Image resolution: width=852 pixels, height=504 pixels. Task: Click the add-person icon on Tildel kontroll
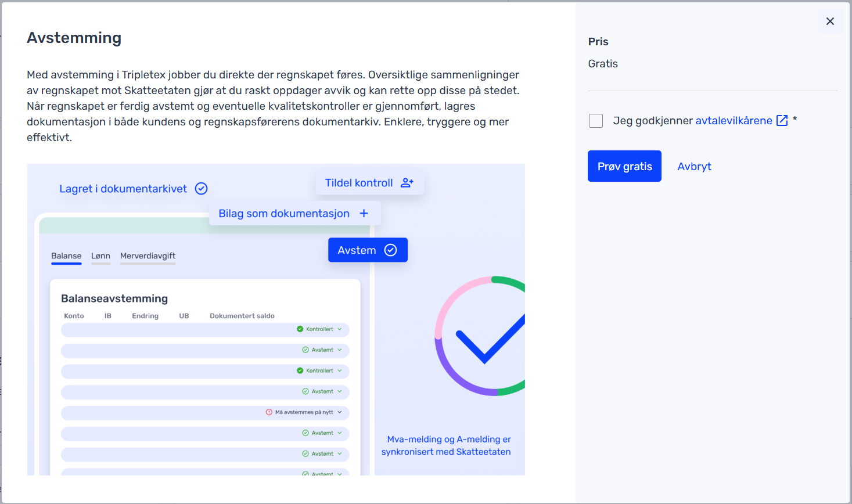pos(407,183)
